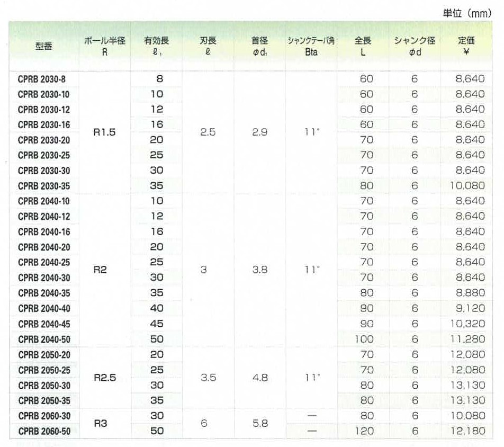The width and height of the screenshot is (504, 447).
Task: Select model CPRB 2030-30
Action: pyautogui.click(x=44, y=171)
